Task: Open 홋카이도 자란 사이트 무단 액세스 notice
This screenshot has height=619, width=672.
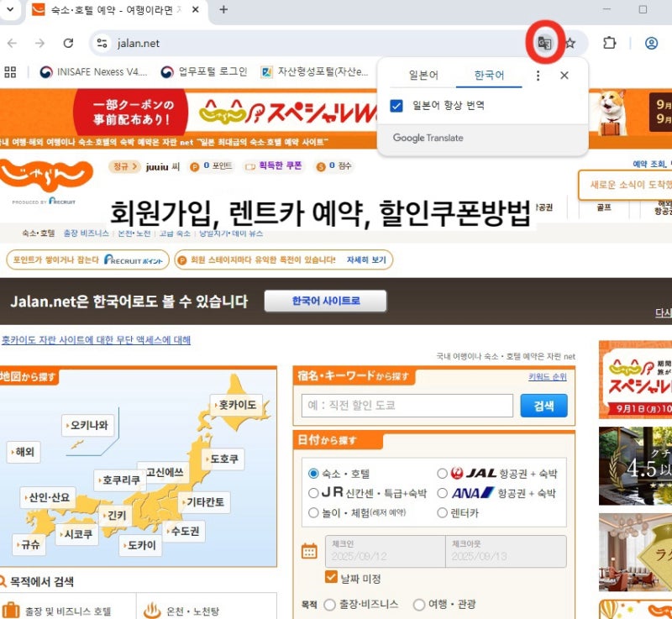Action: (96, 340)
